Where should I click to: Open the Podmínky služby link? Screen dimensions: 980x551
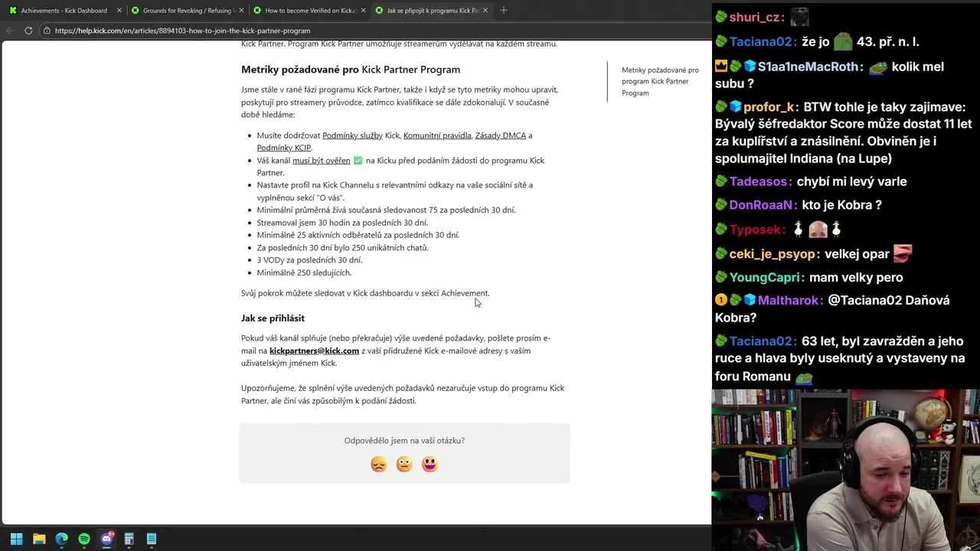(352, 135)
